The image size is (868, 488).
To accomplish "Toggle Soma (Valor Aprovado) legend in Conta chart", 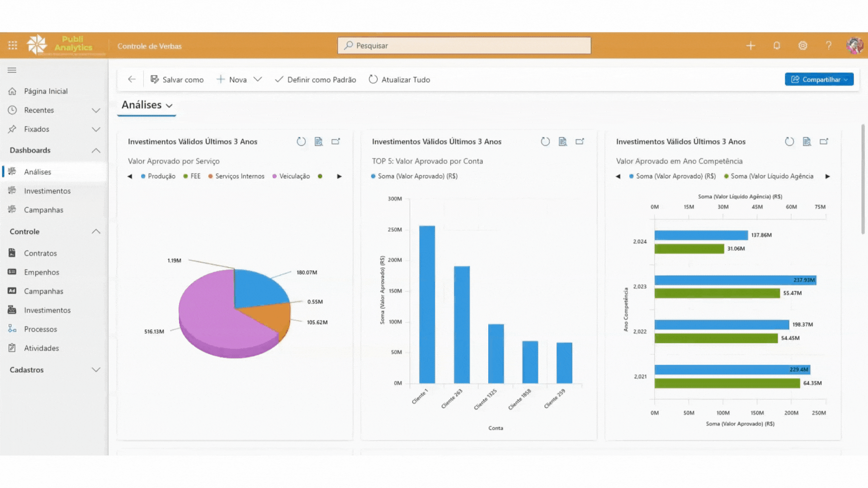I will point(415,176).
